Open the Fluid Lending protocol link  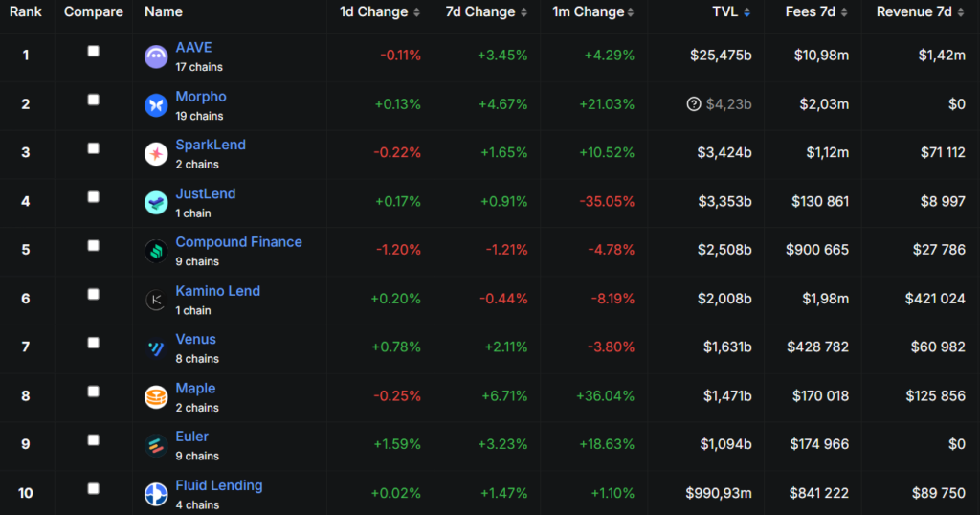click(x=218, y=485)
